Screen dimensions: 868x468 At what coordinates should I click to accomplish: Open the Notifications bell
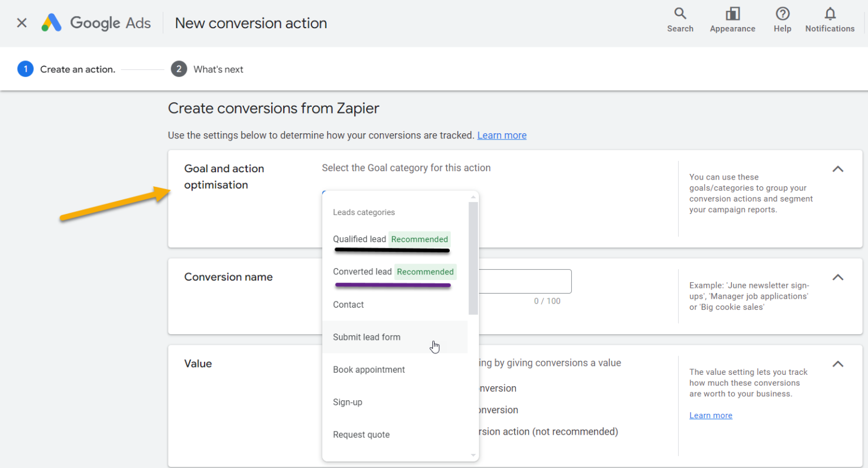pos(830,20)
